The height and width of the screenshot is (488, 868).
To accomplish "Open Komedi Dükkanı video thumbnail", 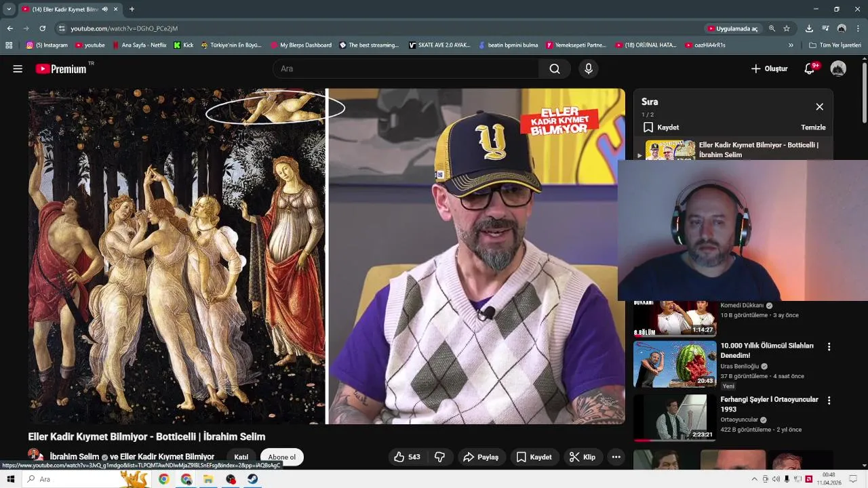I will (675, 319).
